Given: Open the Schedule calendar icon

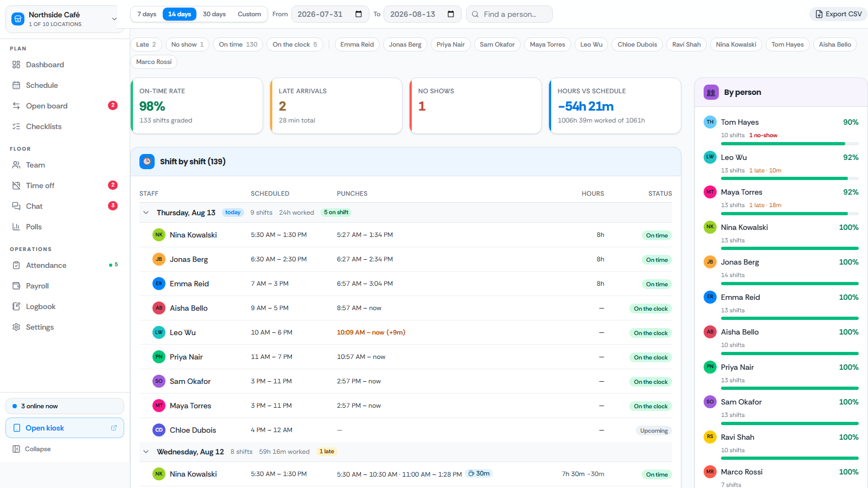Looking at the screenshot, I should click(x=16, y=85).
